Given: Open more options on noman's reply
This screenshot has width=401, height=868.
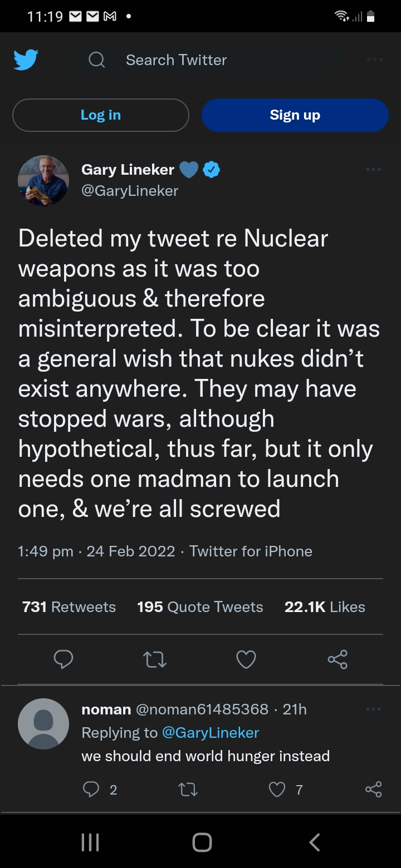Looking at the screenshot, I should pyautogui.click(x=374, y=709).
